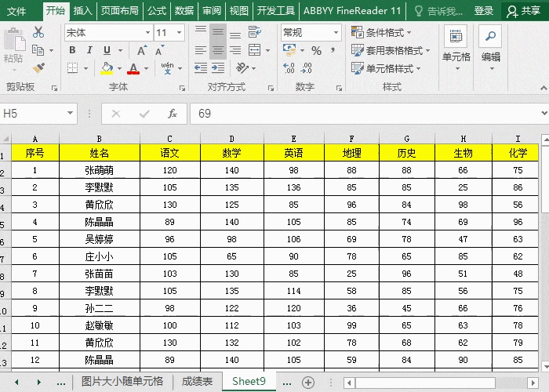Switch to the 成绩表 sheet tab

point(197,382)
